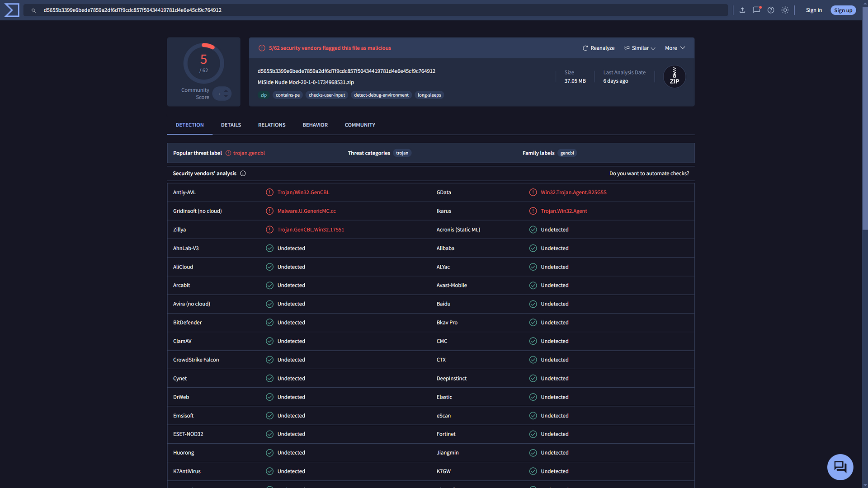Viewport: 868px width, 488px height.
Task: Switch to the DETECTION tab
Action: (189, 125)
